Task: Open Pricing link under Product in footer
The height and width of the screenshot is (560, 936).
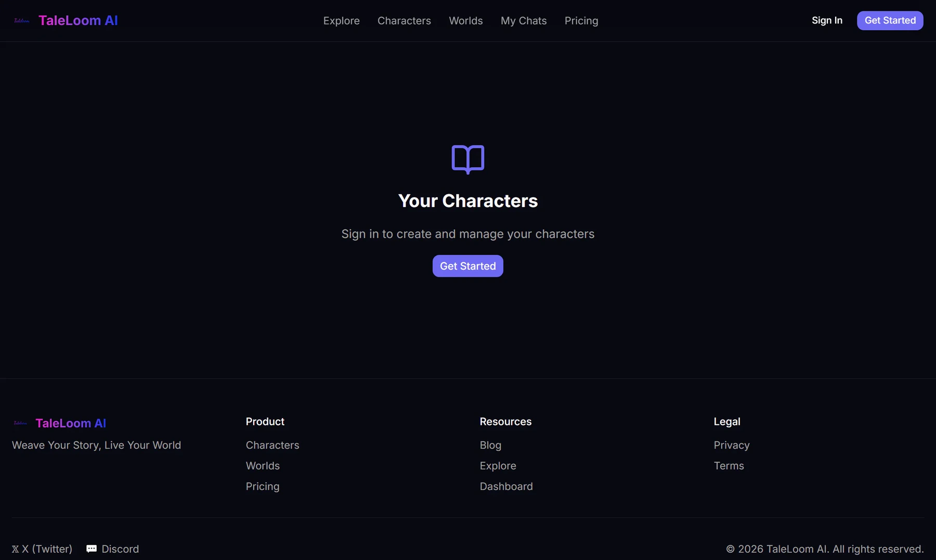Action: [x=263, y=487]
